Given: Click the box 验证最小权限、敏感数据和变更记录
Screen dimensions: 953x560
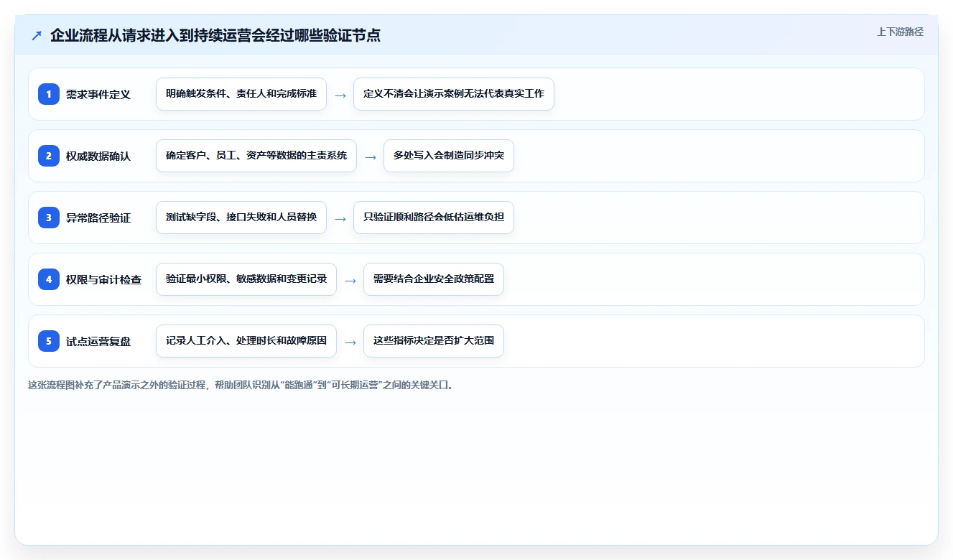Looking at the screenshot, I should (246, 279).
